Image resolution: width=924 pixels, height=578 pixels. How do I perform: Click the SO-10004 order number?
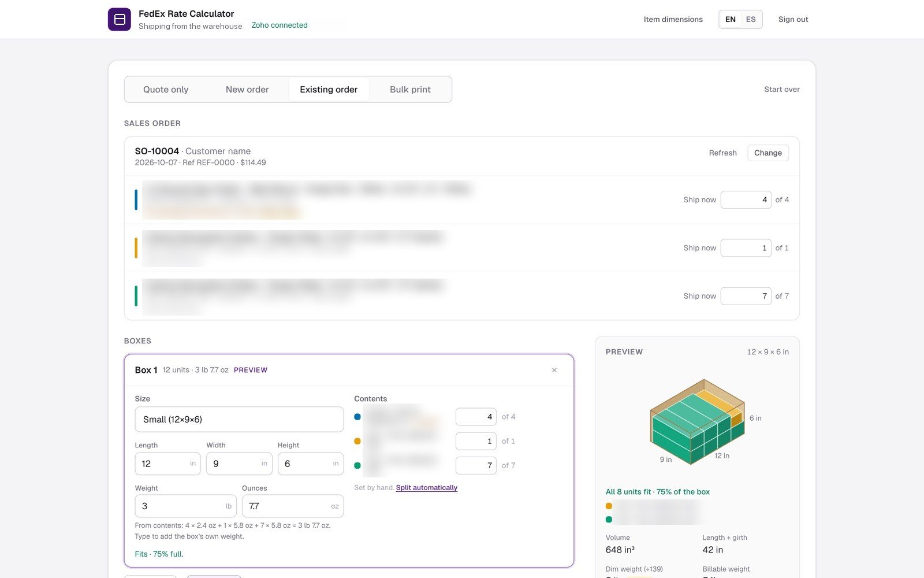pos(157,151)
